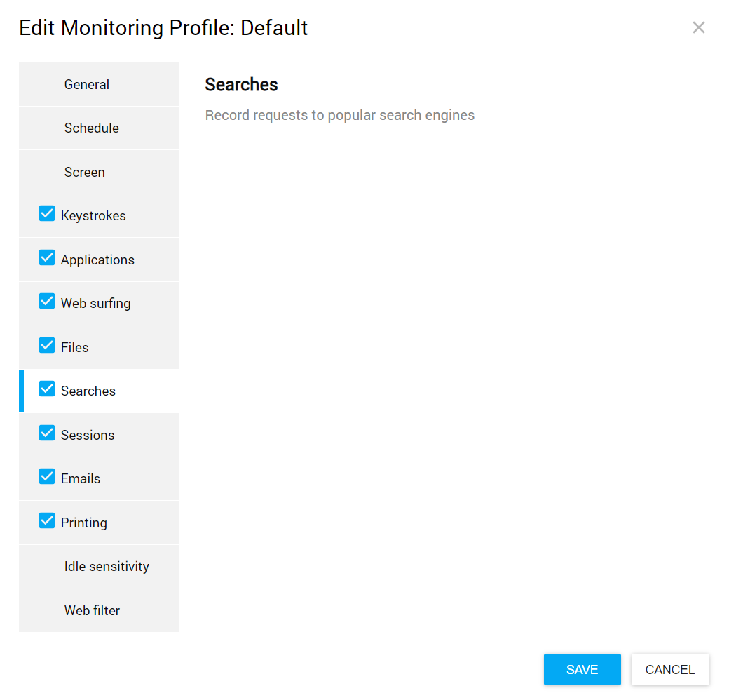Open the Emails tab by its label
Image resolution: width=729 pixels, height=700 pixels.
click(x=81, y=479)
